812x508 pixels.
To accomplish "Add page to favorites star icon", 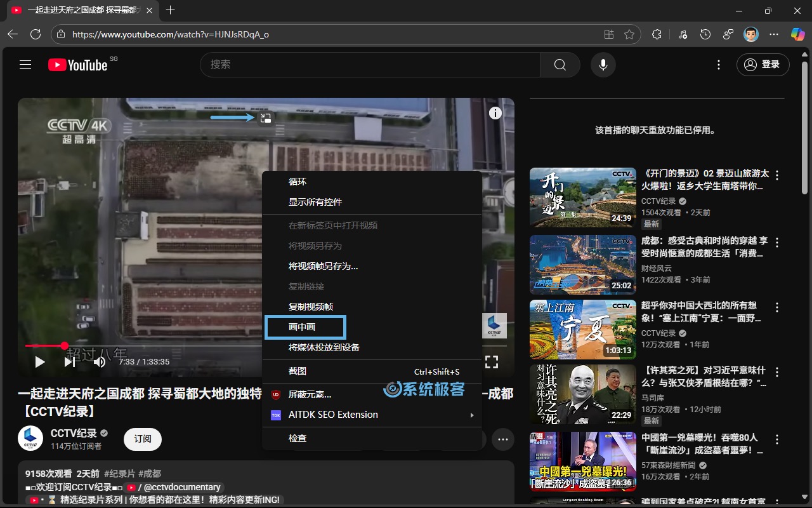I will [629, 34].
